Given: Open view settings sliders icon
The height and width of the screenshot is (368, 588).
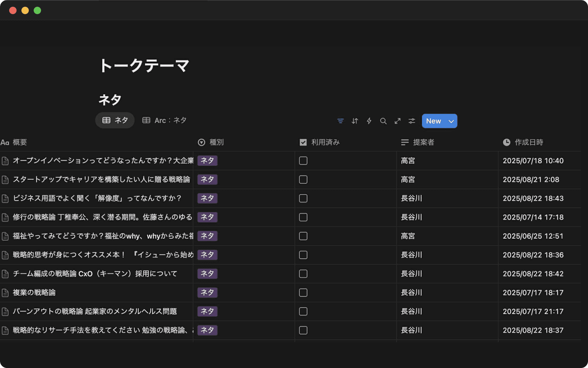Looking at the screenshot, I should 412,121.
